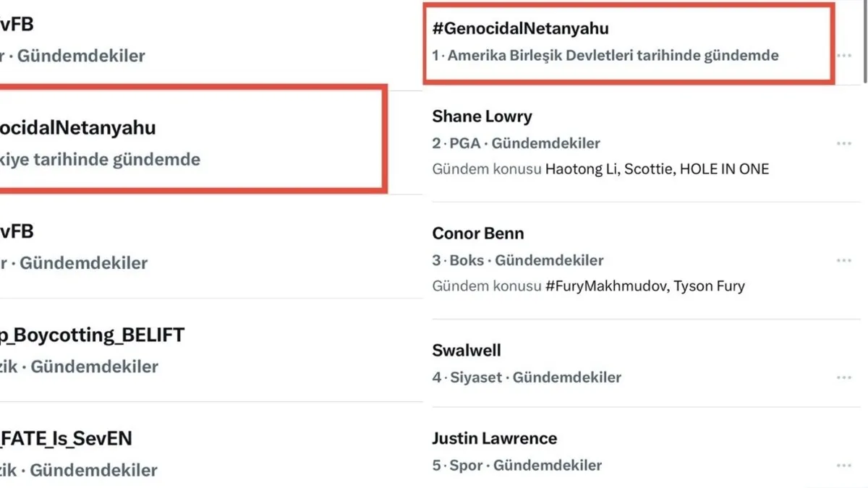
Task: Open #GenocidalNetanyahu hashtag in right panel
Action: [x=520, y=29]
